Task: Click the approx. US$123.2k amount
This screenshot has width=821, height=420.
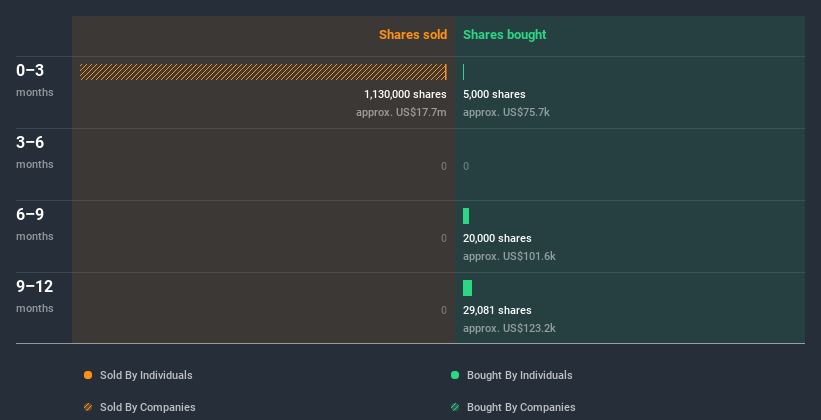Action: coord(509,328)
